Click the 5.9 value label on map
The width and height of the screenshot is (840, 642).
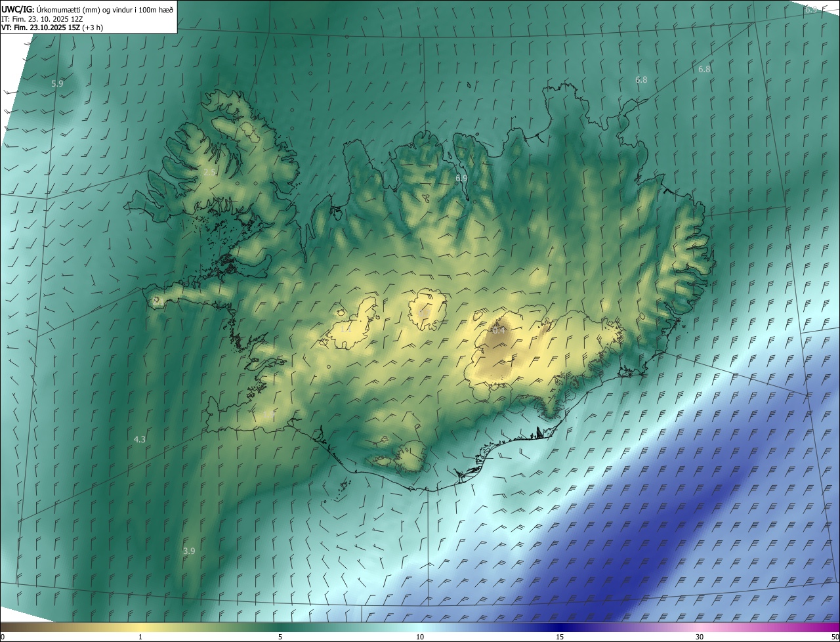click(x=57, y=83)
